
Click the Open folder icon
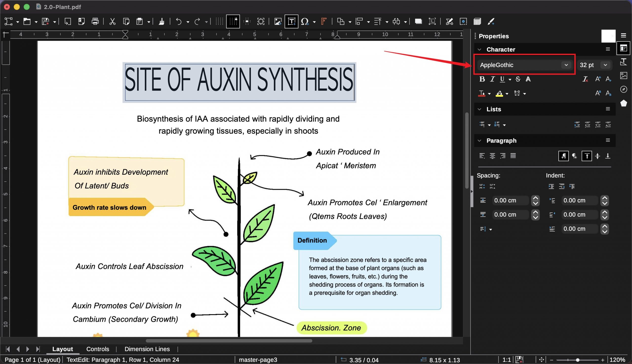click(27, 21)
